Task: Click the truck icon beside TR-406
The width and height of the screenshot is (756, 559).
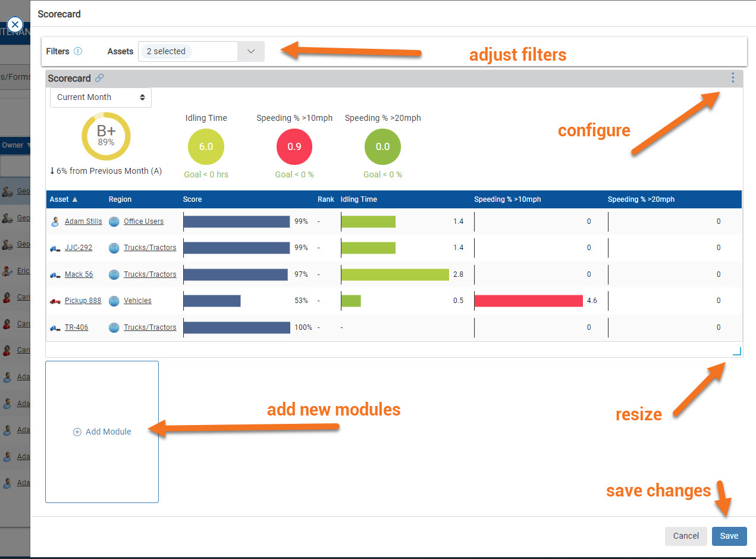Action: [54, 327]
